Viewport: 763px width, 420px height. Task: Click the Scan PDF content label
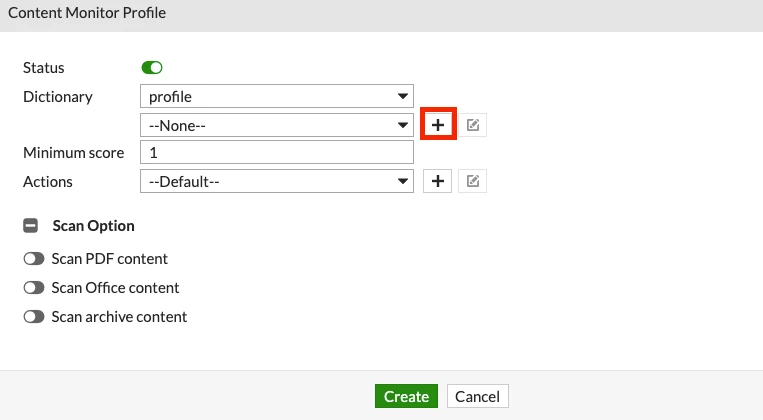pyautogui.click(x=109, y=259)
